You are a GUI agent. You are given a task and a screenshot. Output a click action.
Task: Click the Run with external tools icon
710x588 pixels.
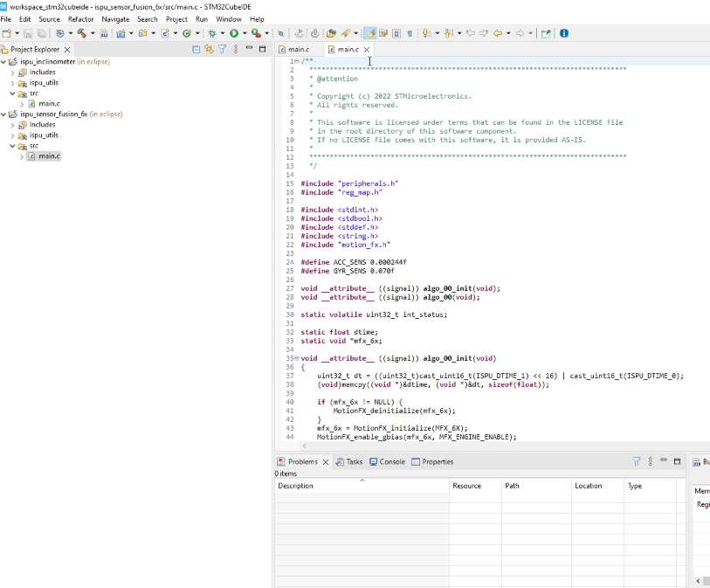click(x=256, y=33)
